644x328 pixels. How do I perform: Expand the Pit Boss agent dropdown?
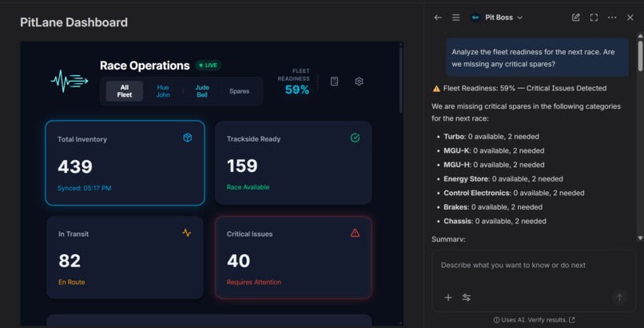pyautogui.click(x=520, y=18)
